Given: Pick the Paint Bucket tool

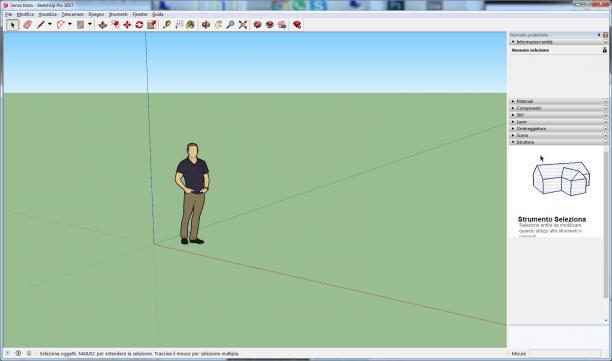Looking at the screenshot, I should click(x=190, y=25).
